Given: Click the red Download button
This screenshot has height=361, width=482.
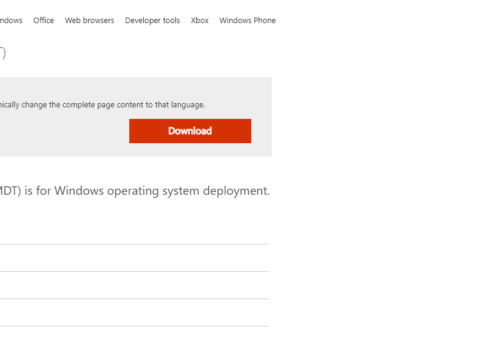Looking at the screenshot, I should click(x=190, y=131).
